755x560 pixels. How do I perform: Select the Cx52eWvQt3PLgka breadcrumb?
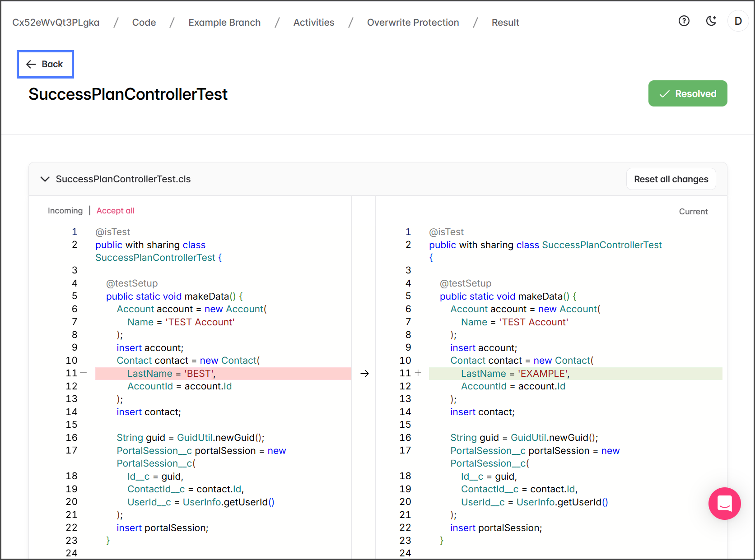pos(56,23)
